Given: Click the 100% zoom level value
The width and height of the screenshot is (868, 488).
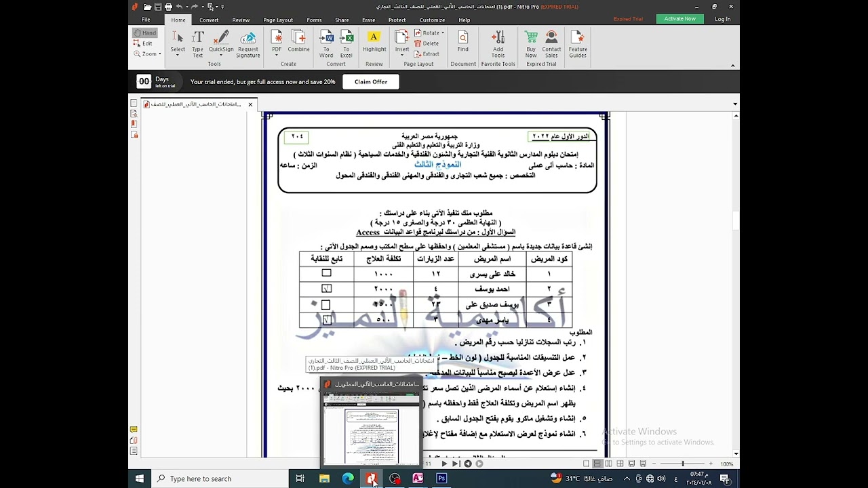Looking at the screenshot, I should (x=727, y=464).
